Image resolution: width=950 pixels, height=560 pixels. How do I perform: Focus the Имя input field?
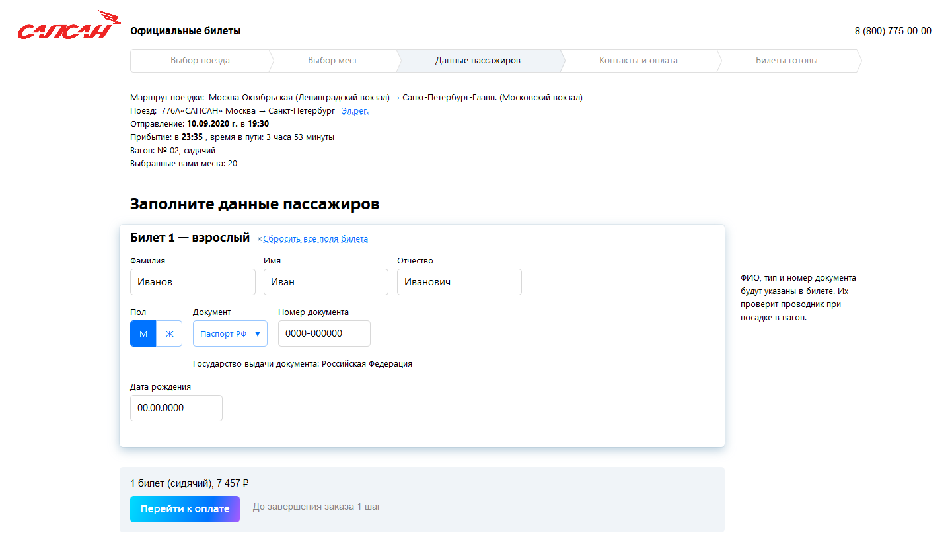tap(326, 282)
